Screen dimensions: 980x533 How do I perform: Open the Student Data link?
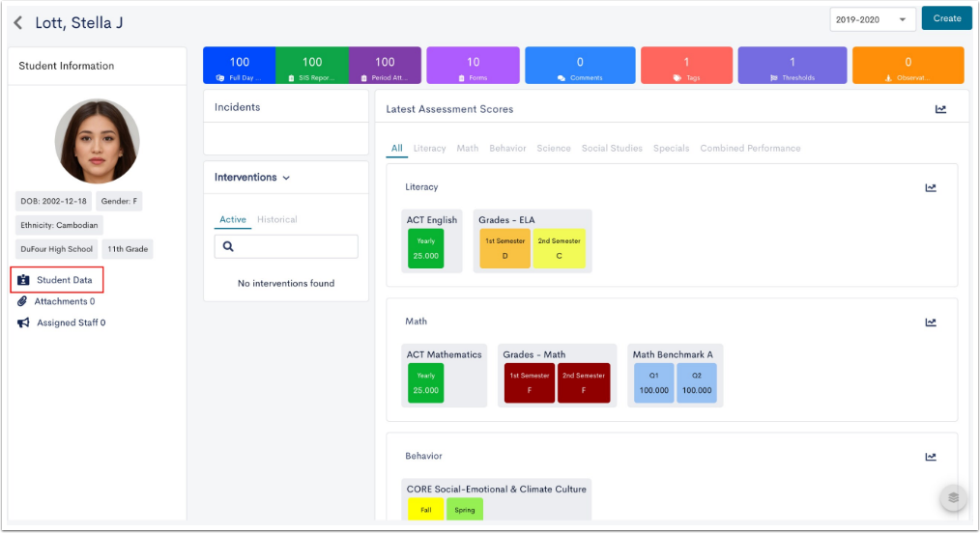coord(65,280)
